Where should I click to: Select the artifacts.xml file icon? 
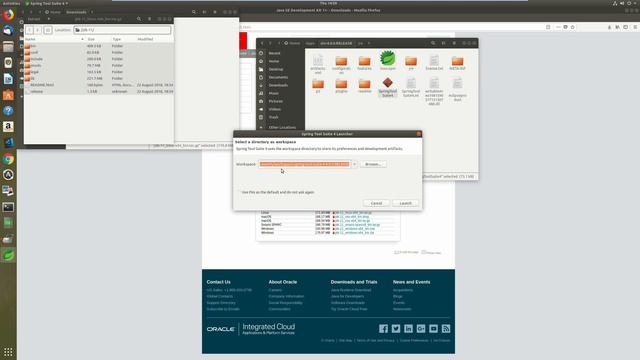318,64
